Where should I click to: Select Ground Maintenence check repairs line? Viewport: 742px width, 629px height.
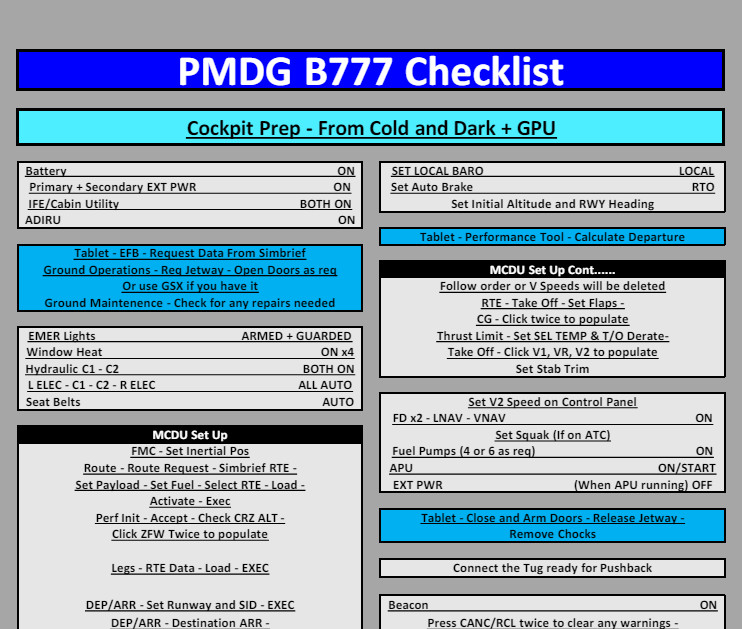pyautogui.click(x=190, y=303)
